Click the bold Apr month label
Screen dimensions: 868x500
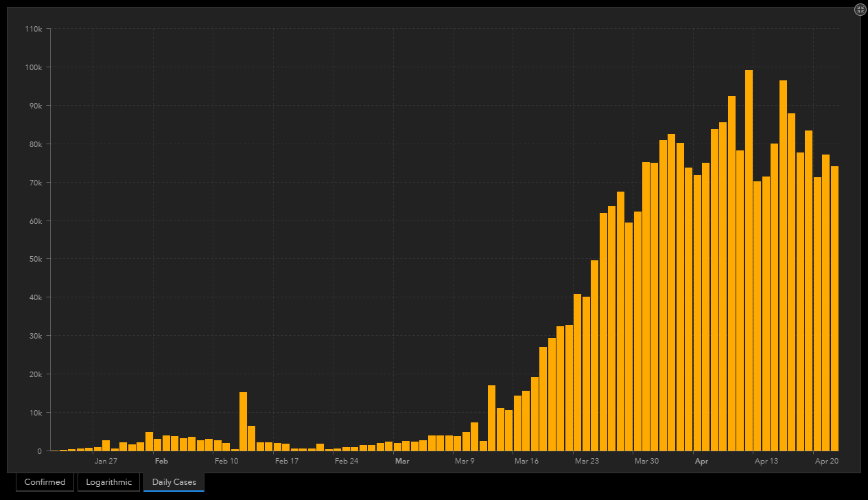[x=701, y=462]
